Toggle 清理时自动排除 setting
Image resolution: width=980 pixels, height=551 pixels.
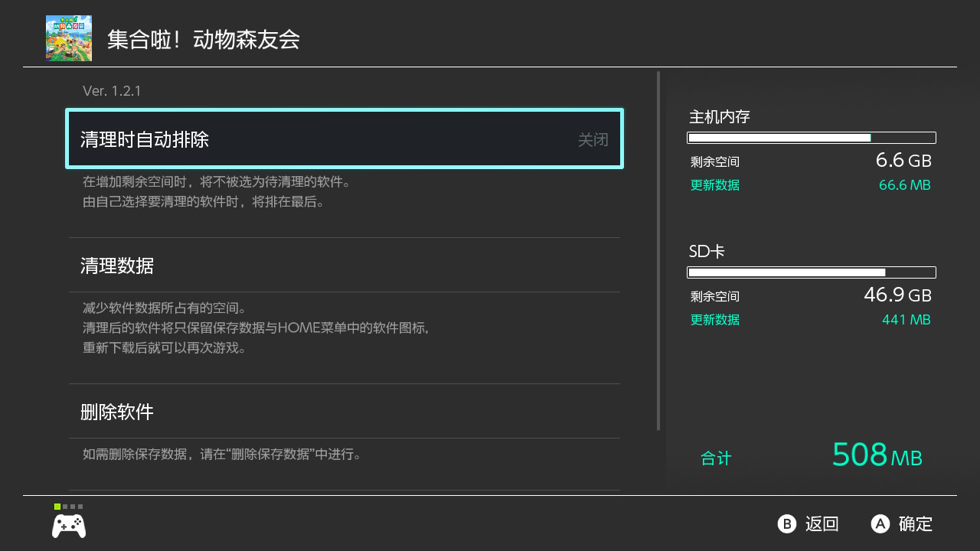click(345, 139)
